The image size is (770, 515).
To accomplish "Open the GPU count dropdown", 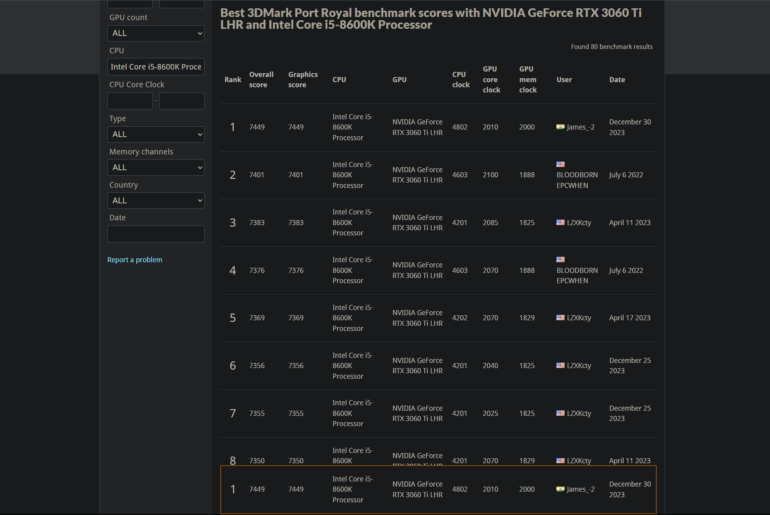I will coord(156,33).
